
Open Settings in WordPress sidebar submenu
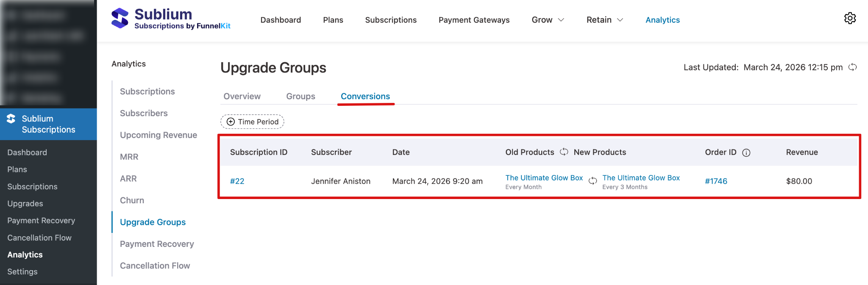22,272
